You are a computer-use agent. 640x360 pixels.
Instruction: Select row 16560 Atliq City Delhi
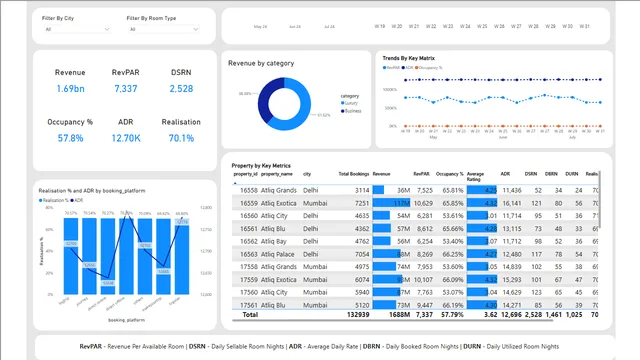[415, 216]
